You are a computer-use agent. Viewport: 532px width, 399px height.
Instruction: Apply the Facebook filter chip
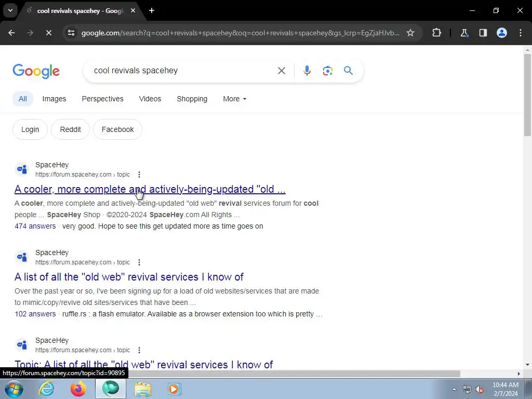point(118,129)
